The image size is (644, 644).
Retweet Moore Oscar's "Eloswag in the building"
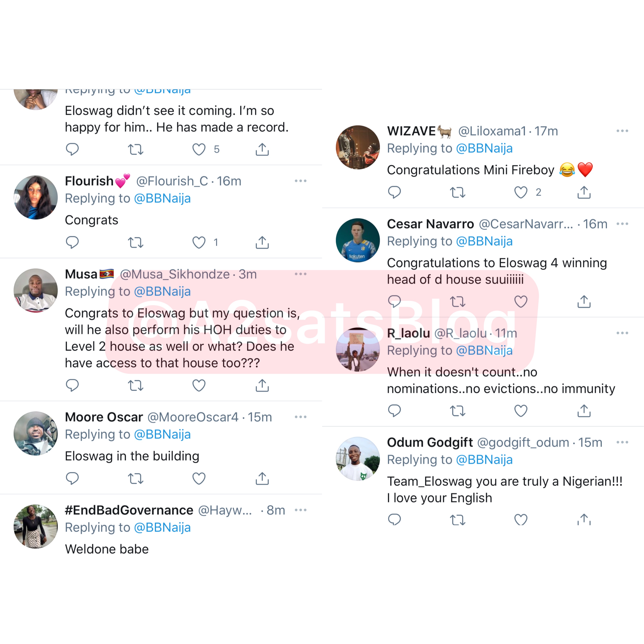136,479
